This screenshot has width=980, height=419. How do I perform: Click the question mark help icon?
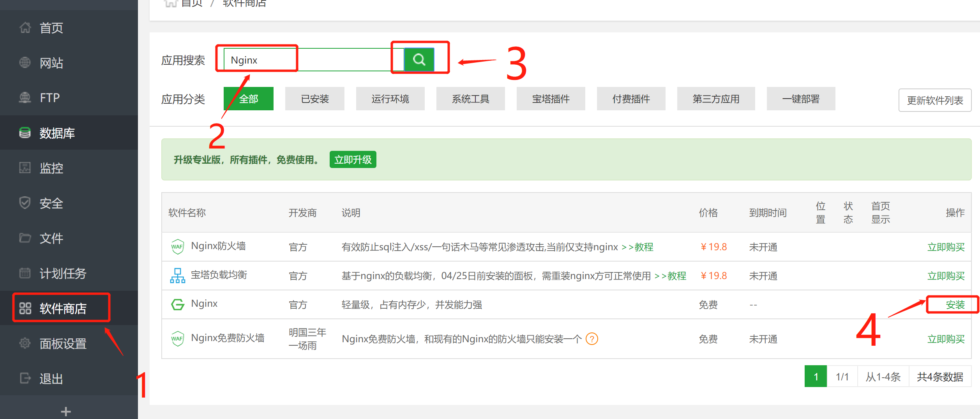click(592, 339)
